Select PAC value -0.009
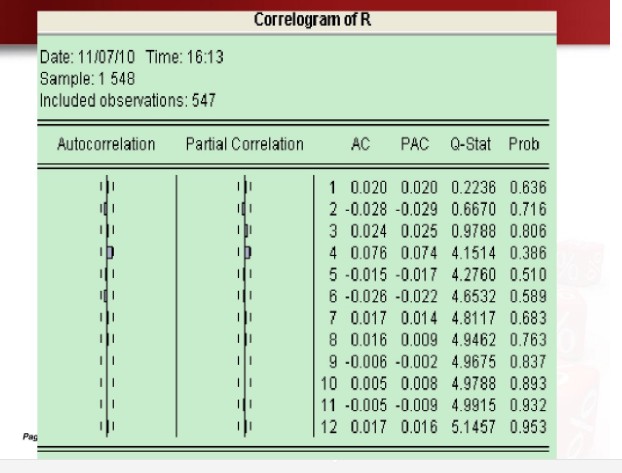The width and height of the screenshot is (622, 473). 417,405
